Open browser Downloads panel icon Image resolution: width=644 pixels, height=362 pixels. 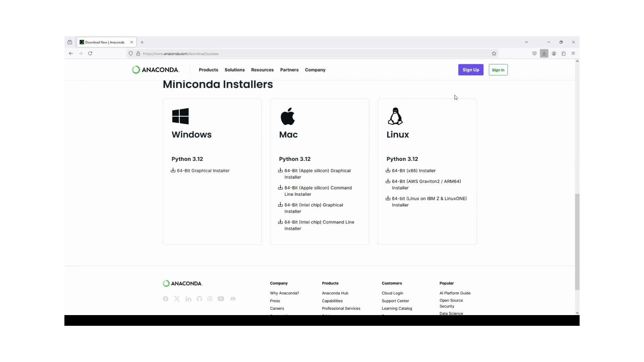tap(544, 53)
